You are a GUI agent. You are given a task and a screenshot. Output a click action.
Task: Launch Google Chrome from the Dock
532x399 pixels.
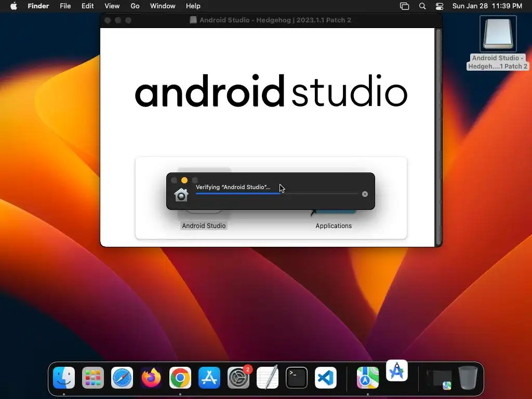(180, 378)
